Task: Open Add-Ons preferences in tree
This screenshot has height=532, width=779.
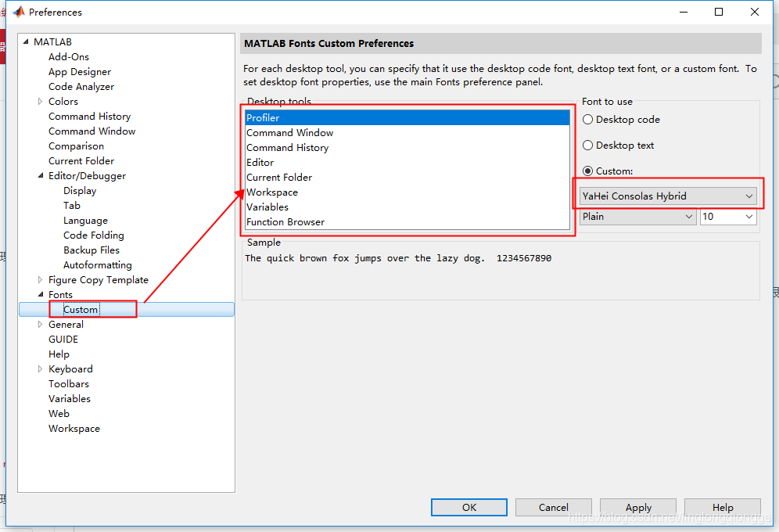Action: [69, 57]
